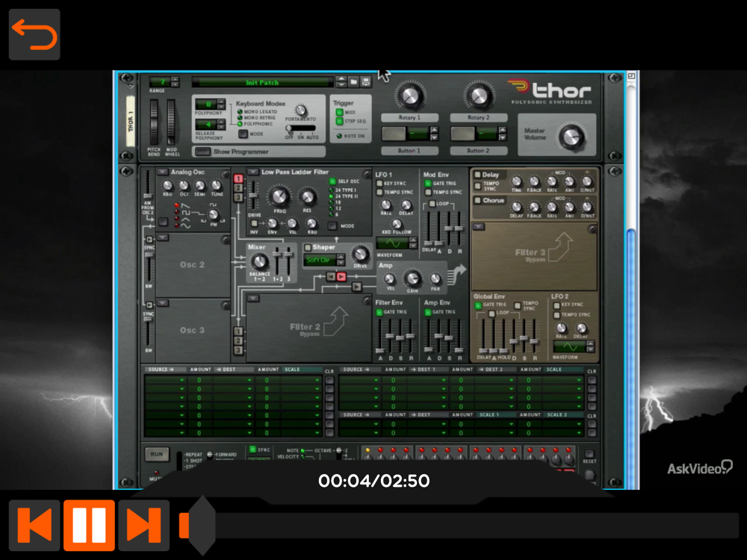Image resolution: width=747 pixels, height=560 pixels.
Task: Click the filter MODE button
Action: click(x=332, y=226)
